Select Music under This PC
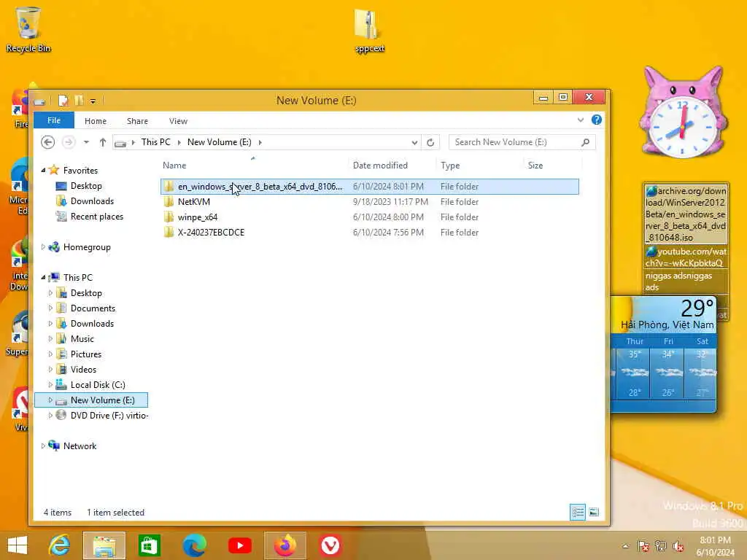The width and height of the screenshot is (747, 560). [82, 338]
